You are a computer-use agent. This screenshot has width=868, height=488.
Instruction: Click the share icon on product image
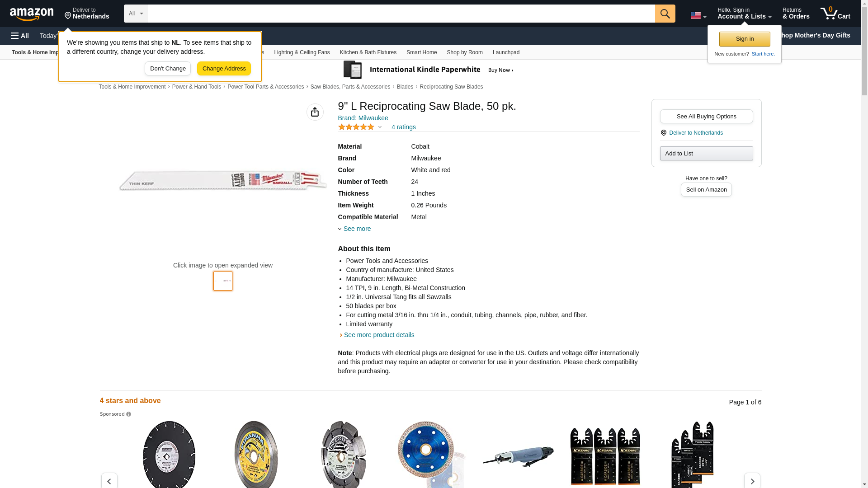pyautogui.click(x=315, y=112)
